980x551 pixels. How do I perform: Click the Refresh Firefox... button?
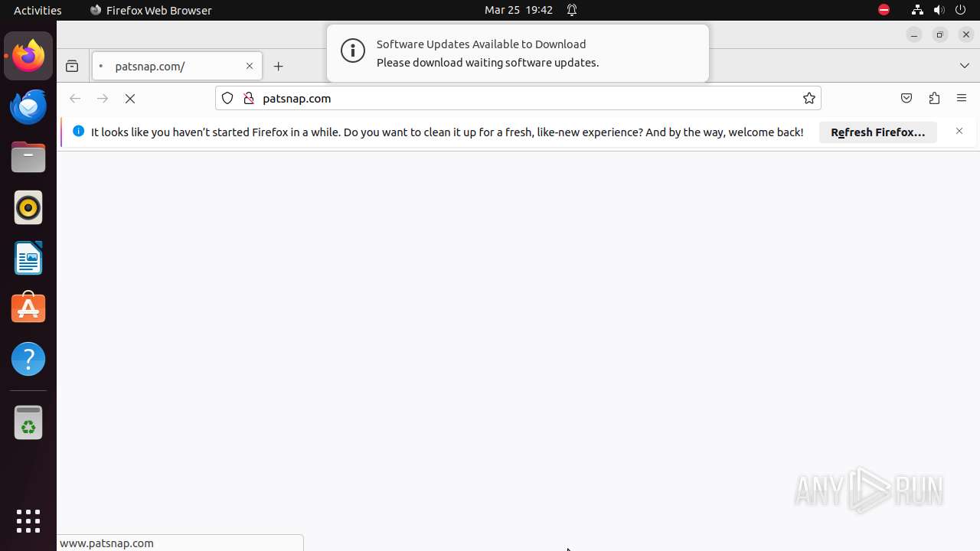click(878, 132)
